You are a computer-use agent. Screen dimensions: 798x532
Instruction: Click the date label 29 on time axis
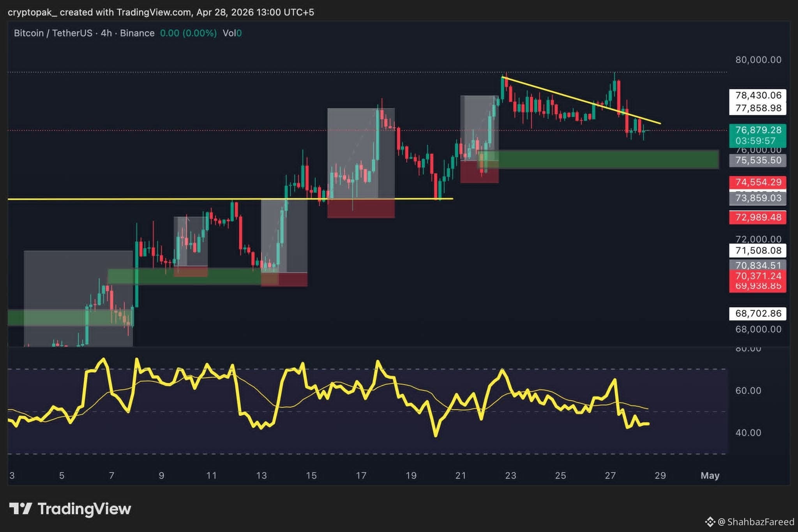pyautogui.click(x=660, y=476)
